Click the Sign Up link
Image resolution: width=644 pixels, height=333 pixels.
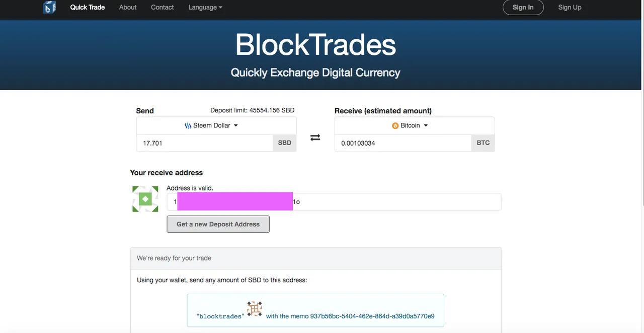point(570,7)
